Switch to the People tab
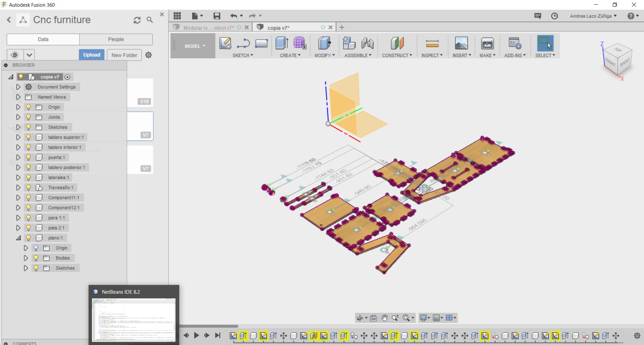The height and width of the screenshot is (345, 644). pos(116,39)
